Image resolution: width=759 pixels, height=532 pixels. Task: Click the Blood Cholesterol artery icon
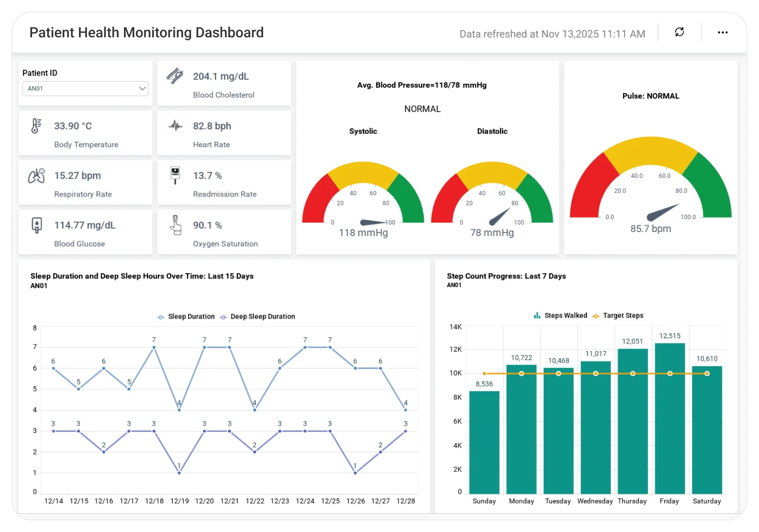point(175,77)
